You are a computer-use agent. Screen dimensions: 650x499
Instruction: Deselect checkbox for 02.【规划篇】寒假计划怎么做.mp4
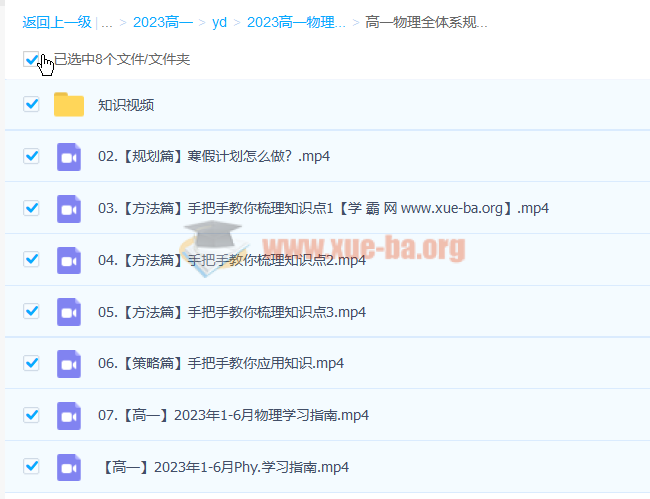click(x=31, y=156)
